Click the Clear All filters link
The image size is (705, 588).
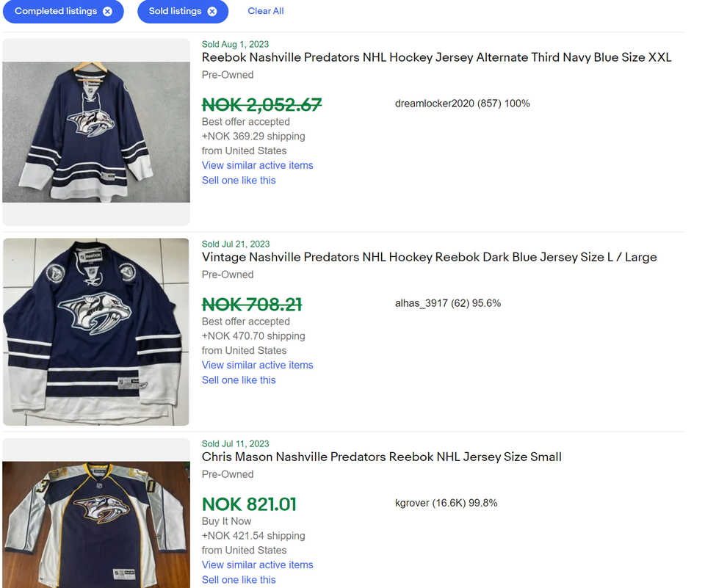(x=266, y=11)
